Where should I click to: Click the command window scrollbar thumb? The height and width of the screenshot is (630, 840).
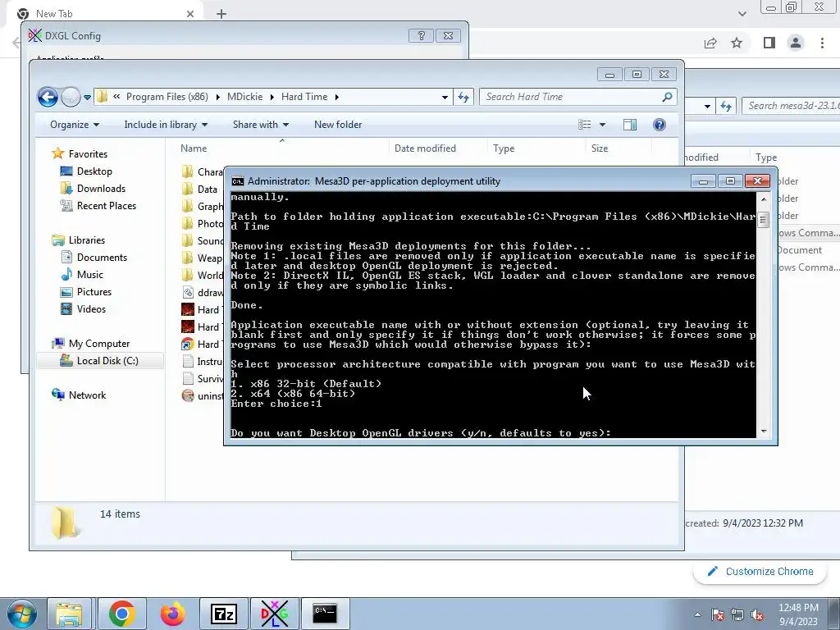click(764, 220)
